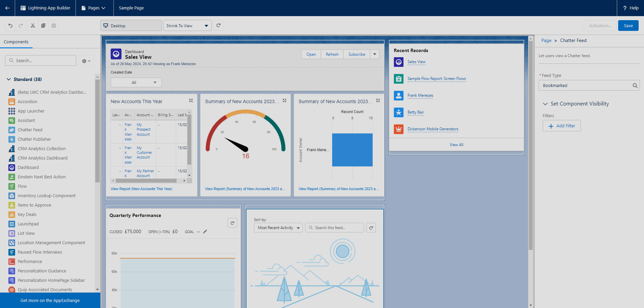Screen dimensions: 644x308
Task: Click View Report (New Accounts This Year)
Action: tap(142, 189)
